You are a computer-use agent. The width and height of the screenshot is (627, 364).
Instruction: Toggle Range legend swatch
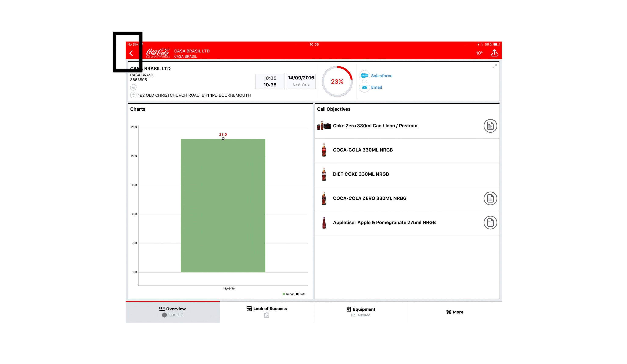click(284, 294)
